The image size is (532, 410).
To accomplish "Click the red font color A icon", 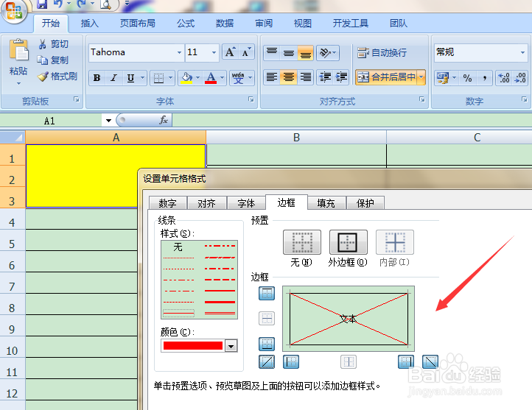I will point(211,78).
